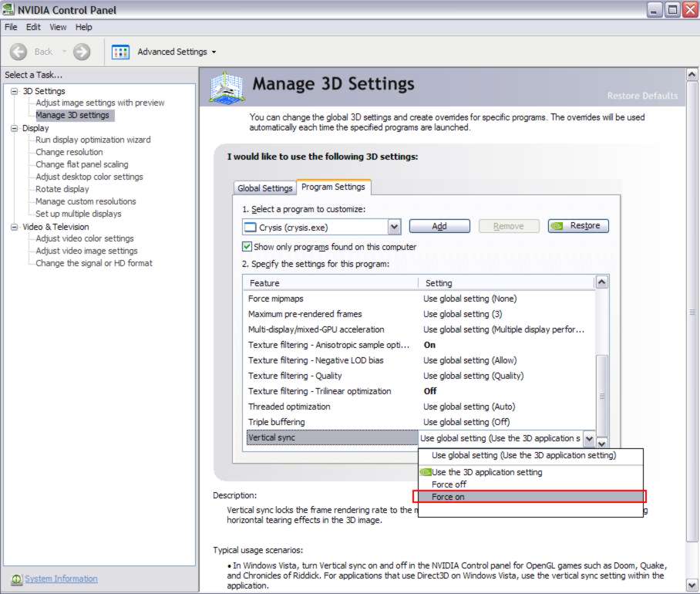
Task: Click the Advanced Settings view icon
Action: coord(120,52)
